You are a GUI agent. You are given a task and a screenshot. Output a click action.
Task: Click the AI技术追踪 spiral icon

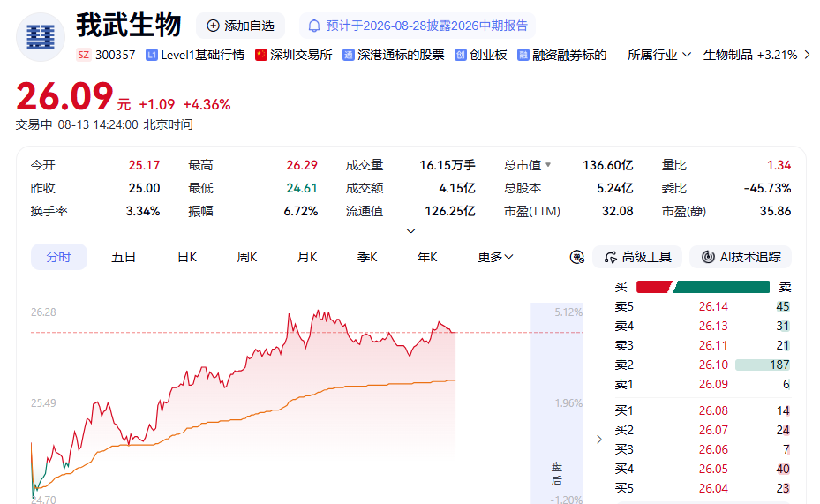tap(708, 257)
